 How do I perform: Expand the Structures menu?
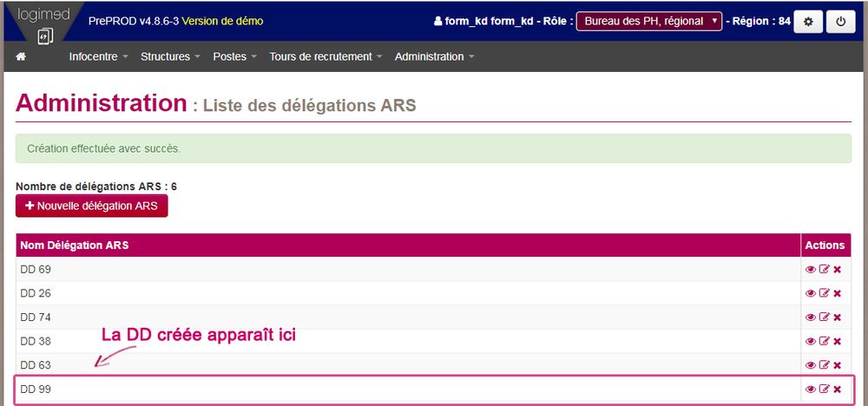click(x=170, y=56)
